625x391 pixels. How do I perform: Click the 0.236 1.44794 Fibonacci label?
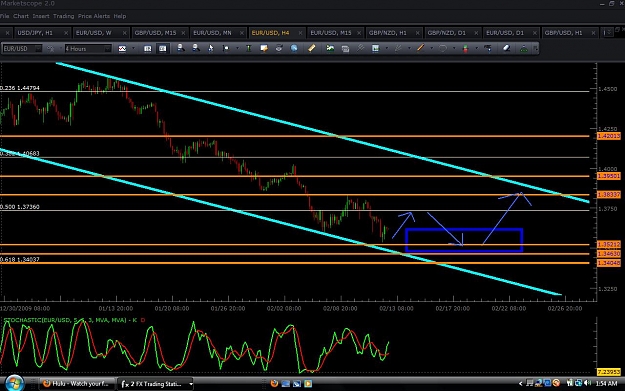20,88
